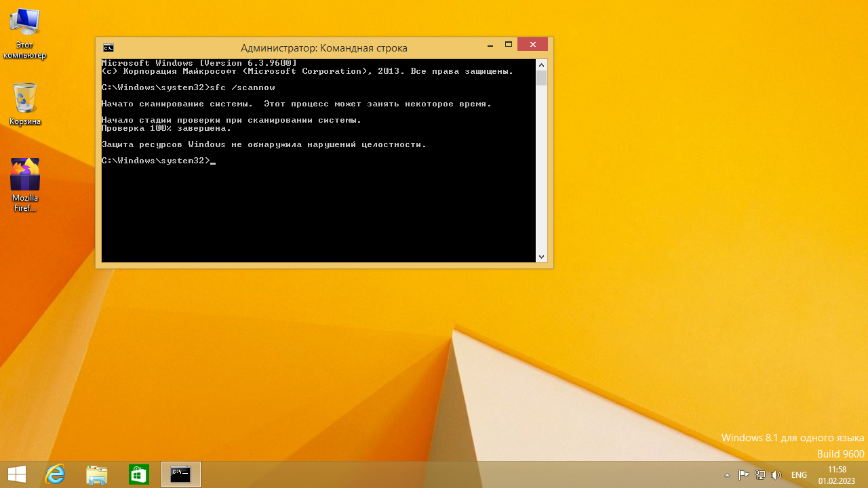Maximize the Command Prompt window

click(508, 45)
